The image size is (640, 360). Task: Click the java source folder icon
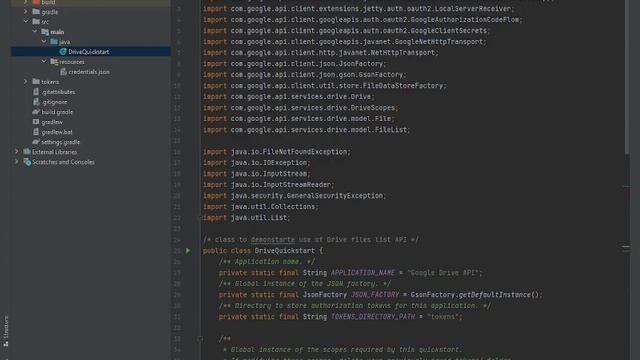54,42
